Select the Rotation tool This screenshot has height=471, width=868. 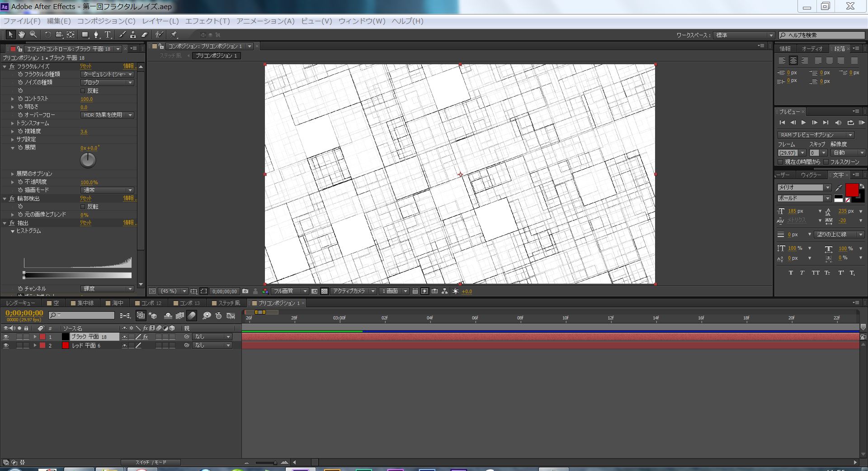pos(47,35)
